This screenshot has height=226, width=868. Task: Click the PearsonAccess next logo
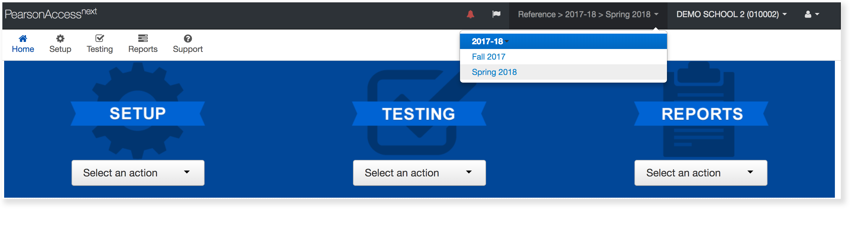tap(51, 14)
